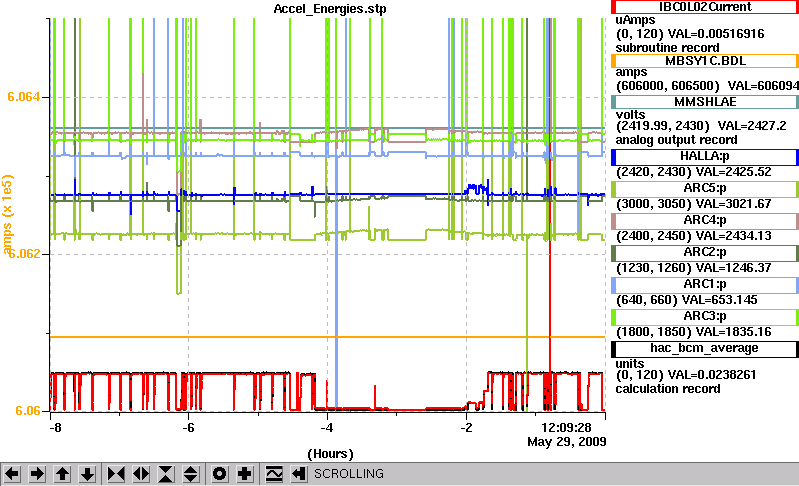Click the May 29, 2009 date label
The height and width of the screenshot is (486, 799).
point(567,442)
